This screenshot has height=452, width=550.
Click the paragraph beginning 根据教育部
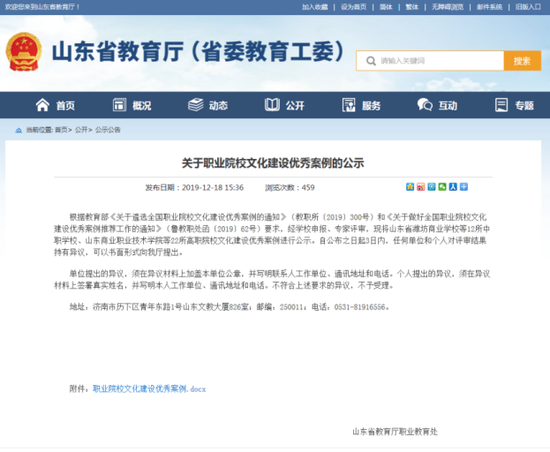[x=272, y=235]
